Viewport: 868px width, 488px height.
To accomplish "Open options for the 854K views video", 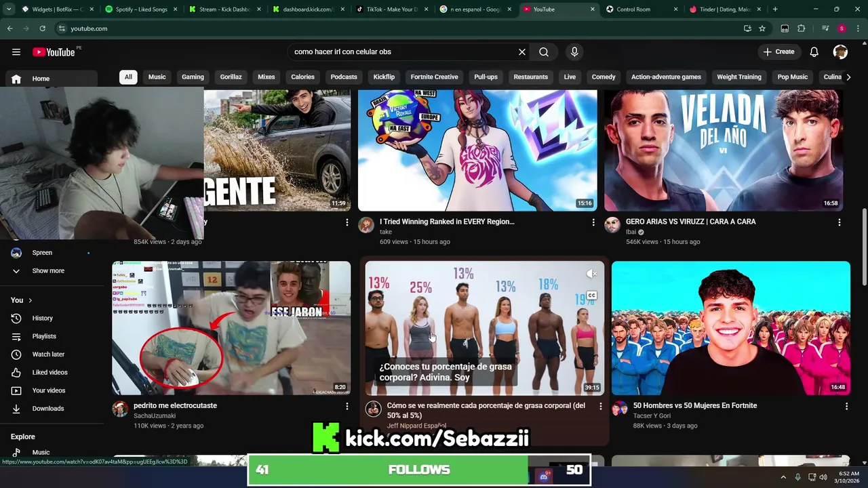I will point(347,222).
